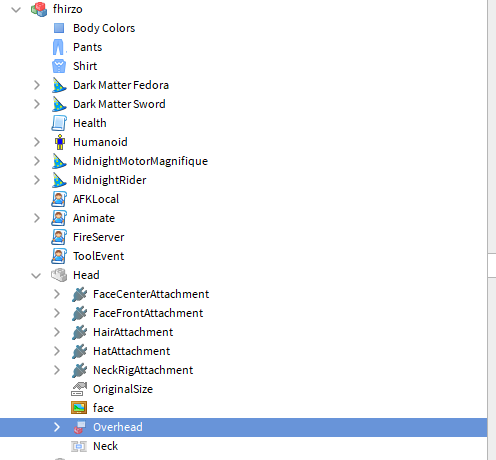
Task: Click the Health script icon
Action: point(59,123)
